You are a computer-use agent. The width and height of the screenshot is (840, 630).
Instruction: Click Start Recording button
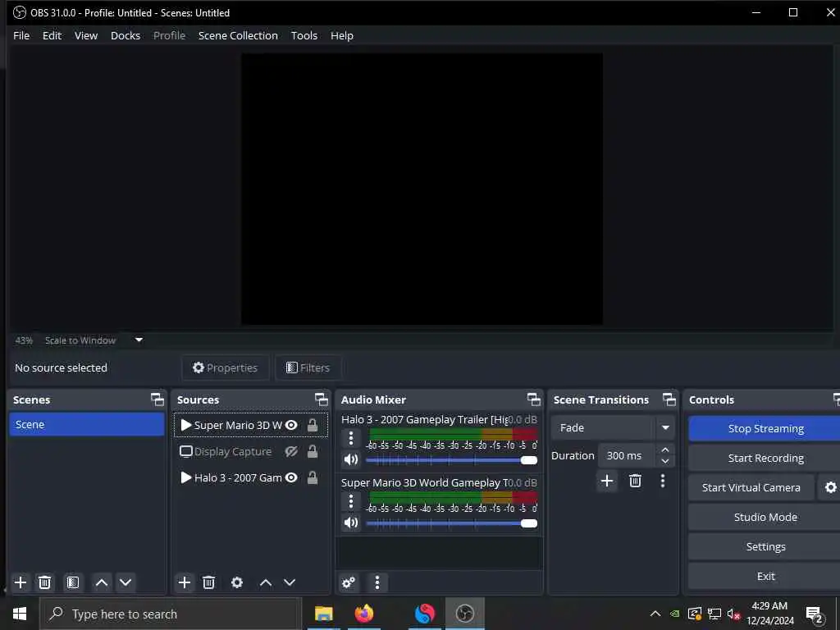(x=765, y=458)
